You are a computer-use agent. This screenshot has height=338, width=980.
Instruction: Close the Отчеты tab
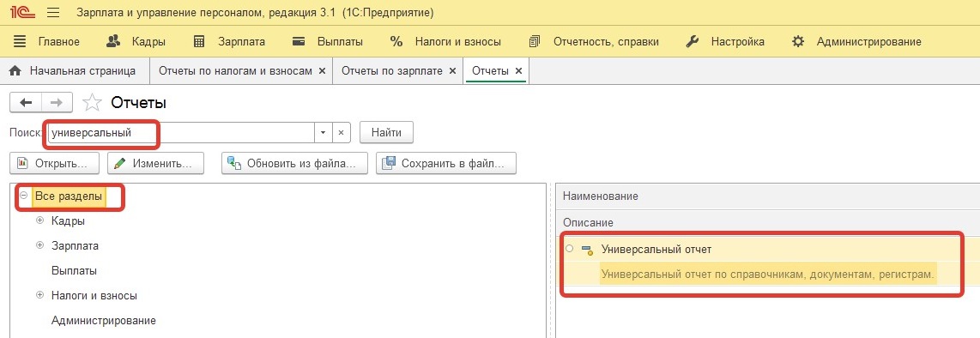click(518, 71)
